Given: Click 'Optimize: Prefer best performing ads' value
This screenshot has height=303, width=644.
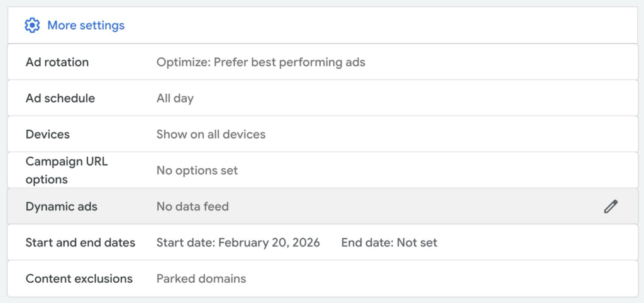Looking at the screenshot, I should [260, 62].
